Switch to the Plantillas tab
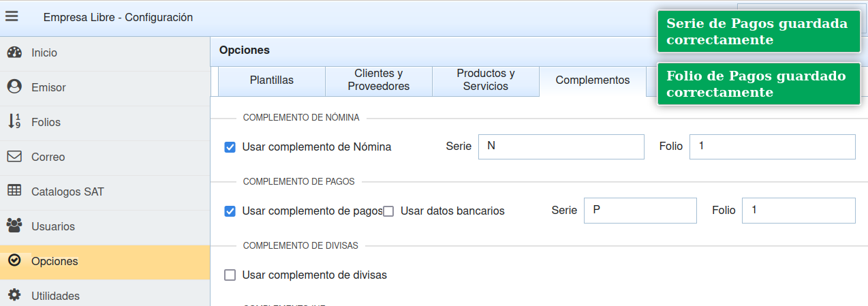Viewport: 868px width, 306px height. click(271, 80)
